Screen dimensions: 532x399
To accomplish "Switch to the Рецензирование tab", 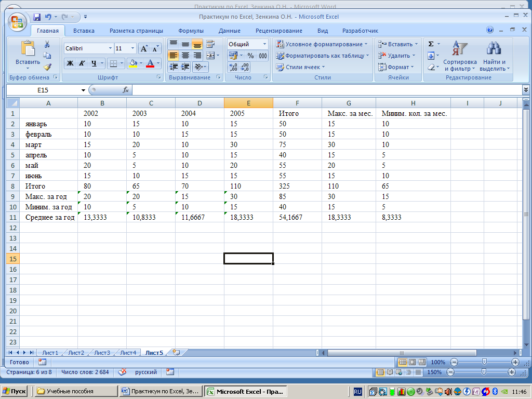I will (279, 31).
